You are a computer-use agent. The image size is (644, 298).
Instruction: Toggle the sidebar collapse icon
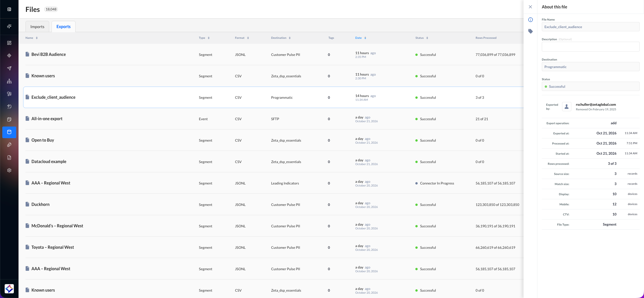coord(9,9)
